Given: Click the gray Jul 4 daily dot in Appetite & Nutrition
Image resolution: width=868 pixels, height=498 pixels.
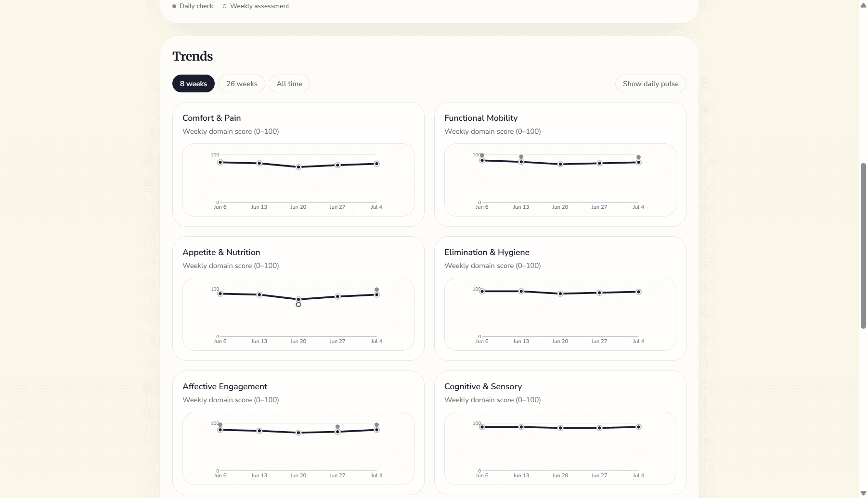Looking at the screenshot, I should click(376, 290).
